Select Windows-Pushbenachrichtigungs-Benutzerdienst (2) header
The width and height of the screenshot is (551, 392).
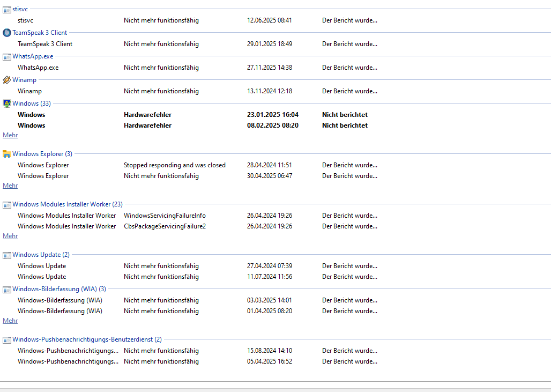(x=87, y=339)
